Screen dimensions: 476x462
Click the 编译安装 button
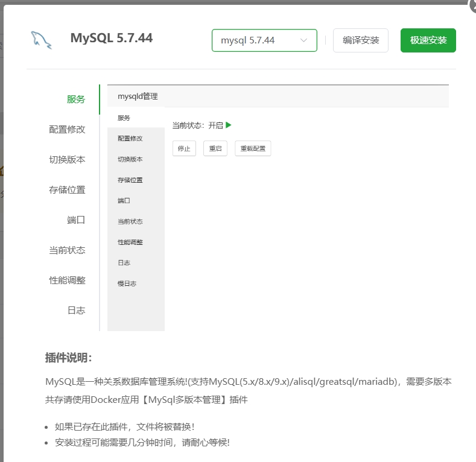pyautogui.click(x=361, y=40)
